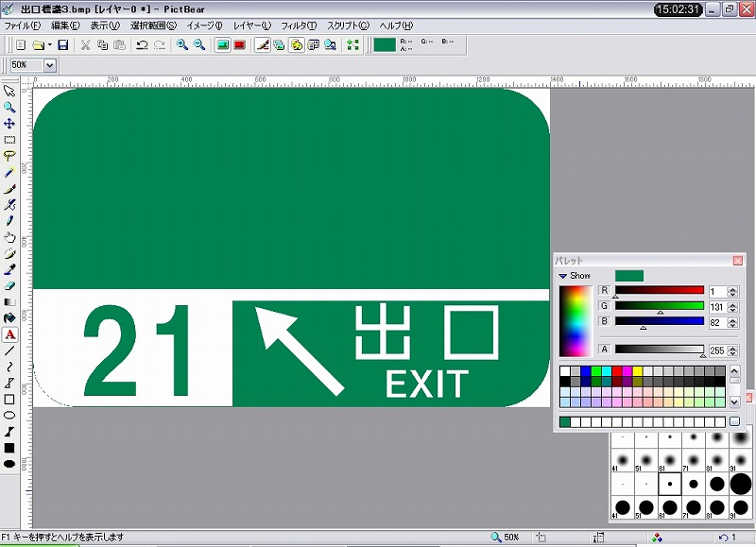Open the 編集(E) menu
756x547 pixels.
point(65,26)
